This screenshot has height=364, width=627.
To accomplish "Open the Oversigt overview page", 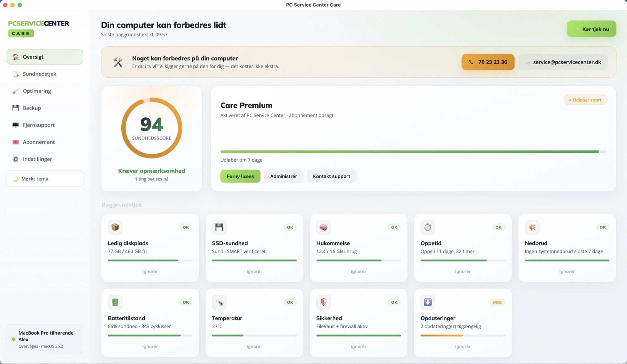I will pos(45,57).
